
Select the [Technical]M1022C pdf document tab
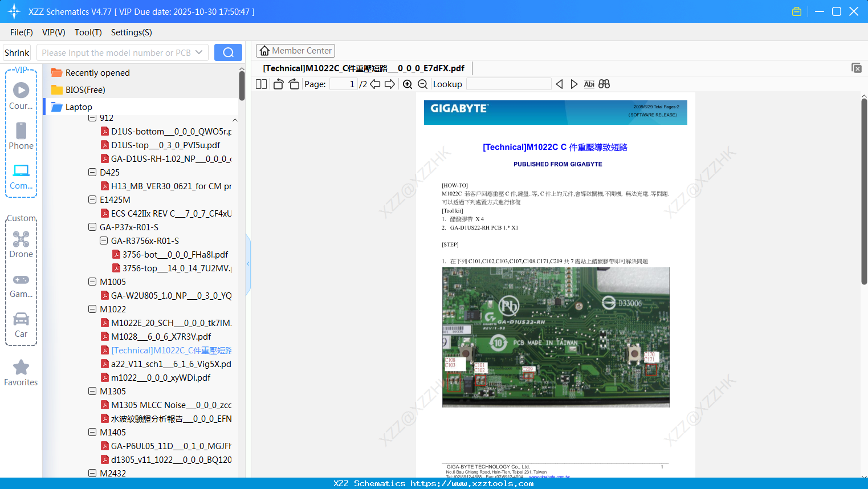coord(364,68)
